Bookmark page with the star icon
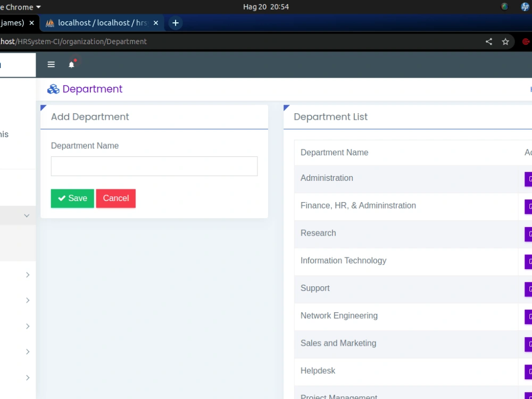 [505, 41]
